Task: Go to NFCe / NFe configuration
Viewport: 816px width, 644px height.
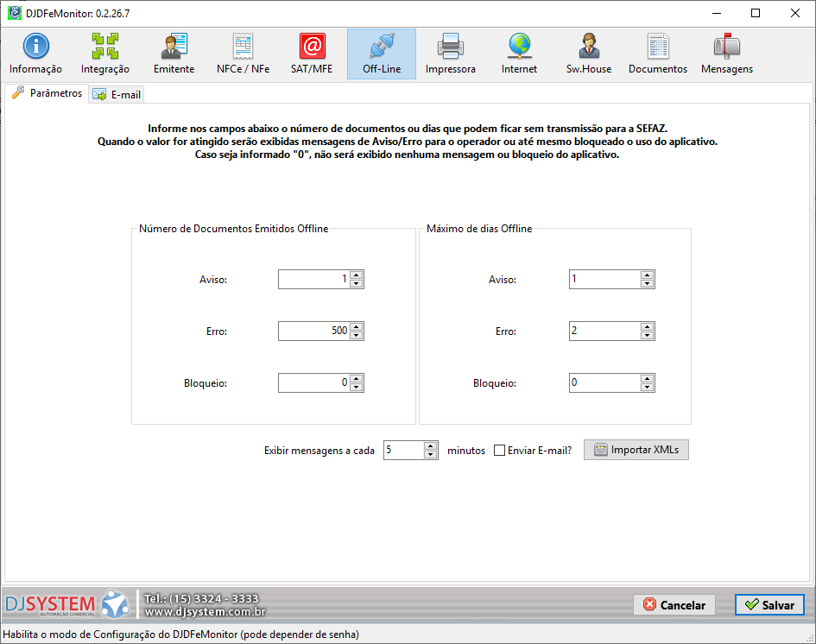Action: (243, 54)
